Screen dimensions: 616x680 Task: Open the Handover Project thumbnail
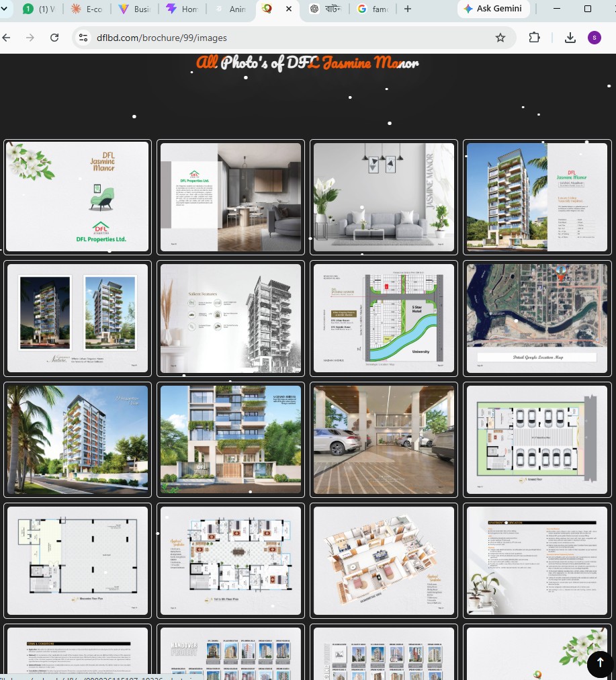(230, 652)
